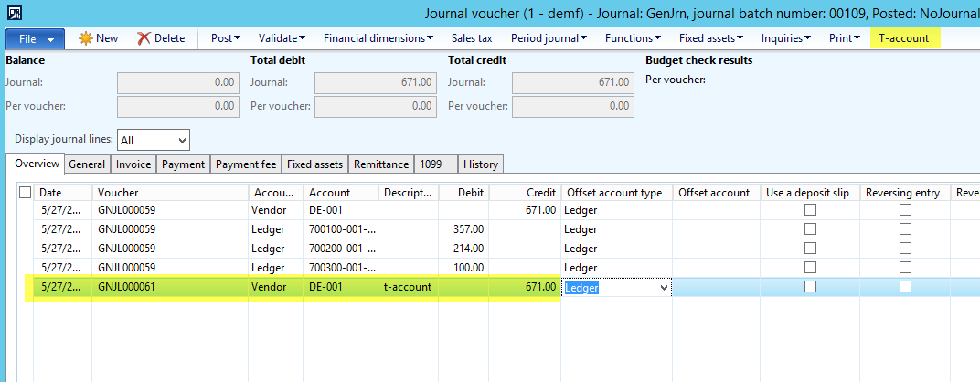Image resolution: width=980 pixels, height=382 pixels.
Task: Open Offset account type dropdown on selected row
Action: coord(663,287)
